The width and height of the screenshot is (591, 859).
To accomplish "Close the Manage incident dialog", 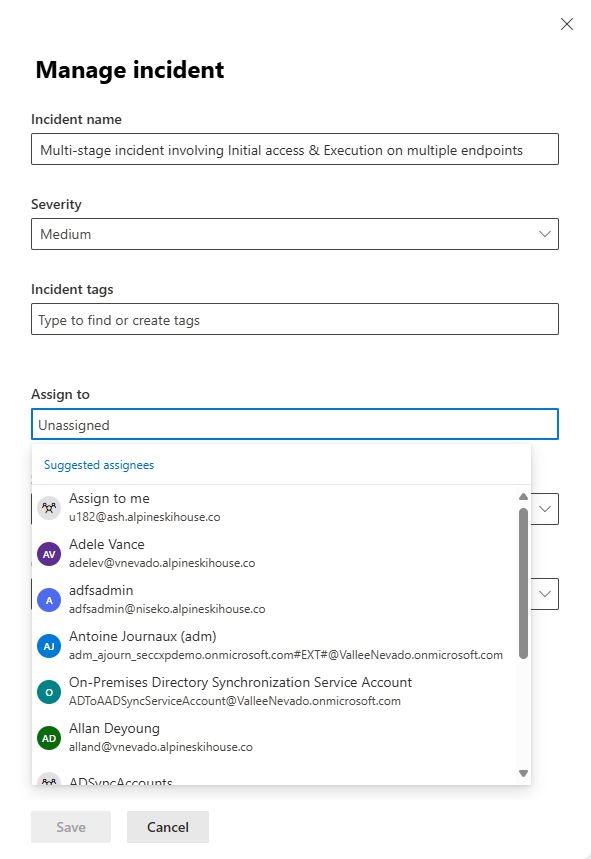I will click(x=567, y=24).
